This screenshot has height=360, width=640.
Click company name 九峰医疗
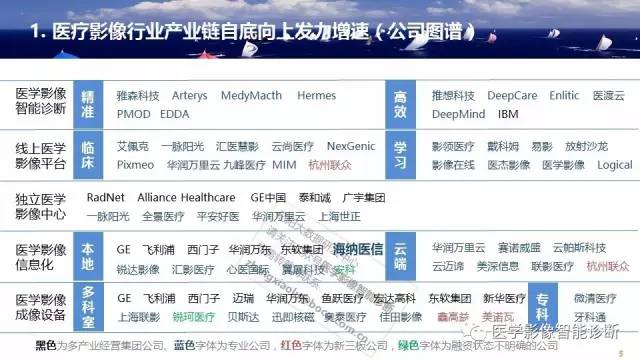244,165
